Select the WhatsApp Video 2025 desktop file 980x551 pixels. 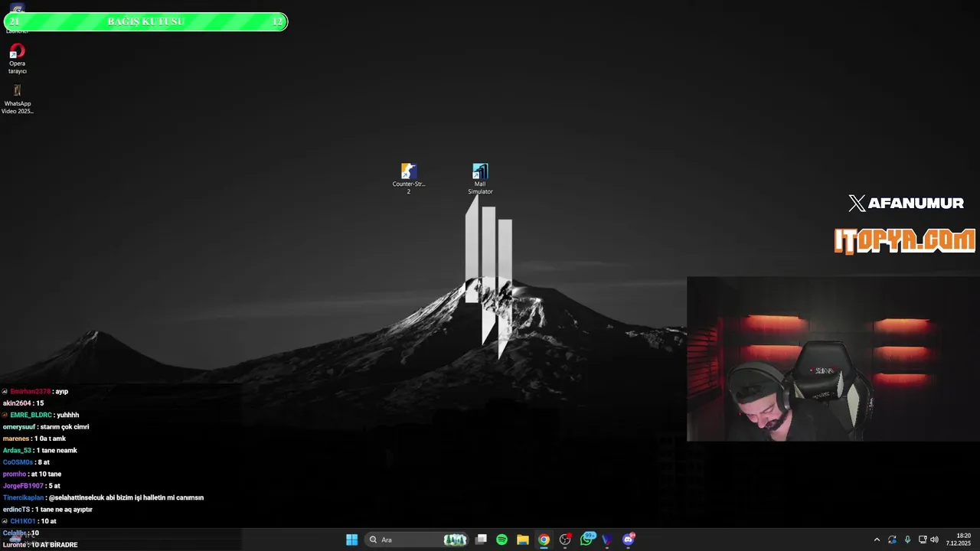(x=17, y=99)
